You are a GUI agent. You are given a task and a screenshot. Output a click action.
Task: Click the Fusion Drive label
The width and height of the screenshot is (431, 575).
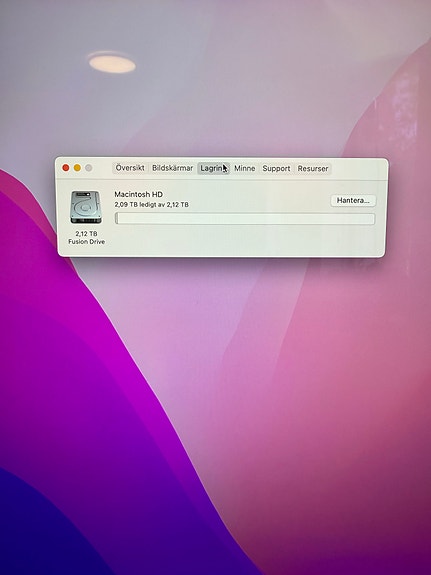point(87,242)
